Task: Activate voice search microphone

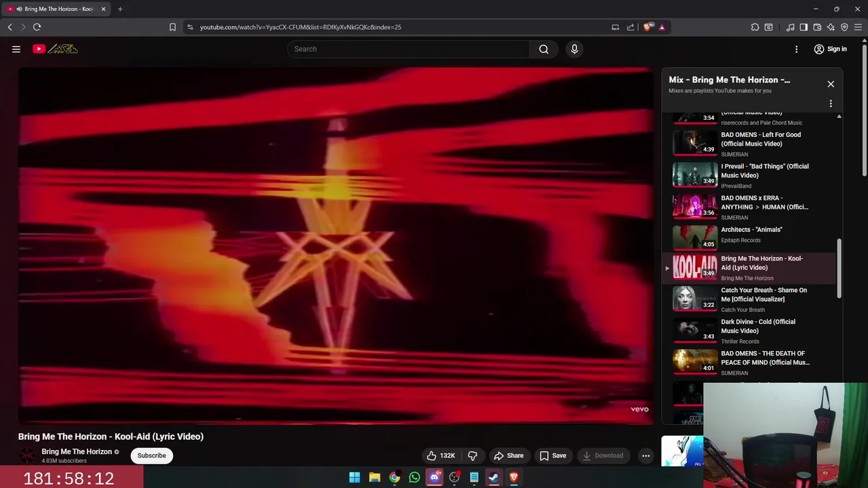Action: coord(574,49)
